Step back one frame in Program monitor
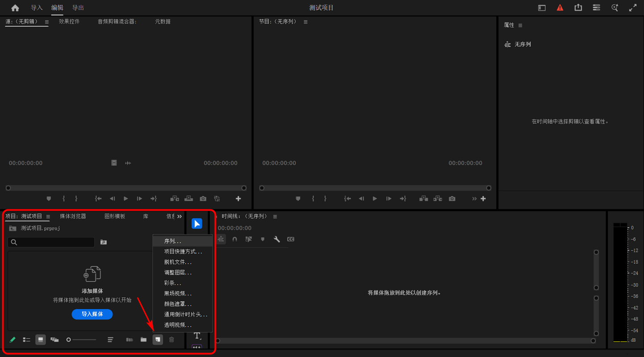Screen dimensions: 644x357 click(361, 199)
